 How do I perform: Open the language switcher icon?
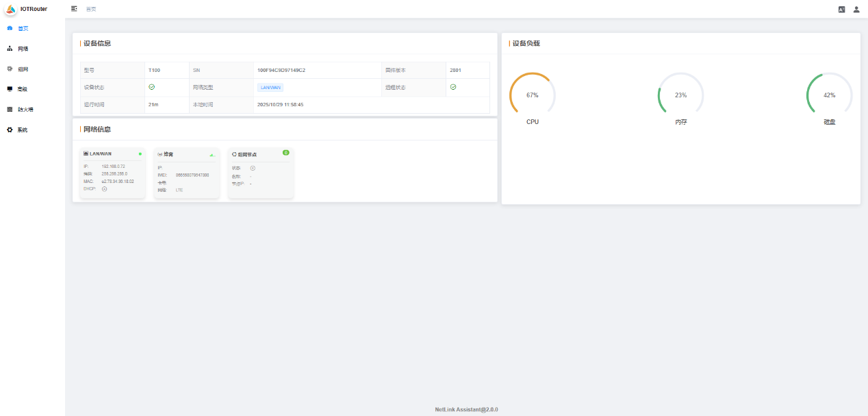[x=841, y=10]
